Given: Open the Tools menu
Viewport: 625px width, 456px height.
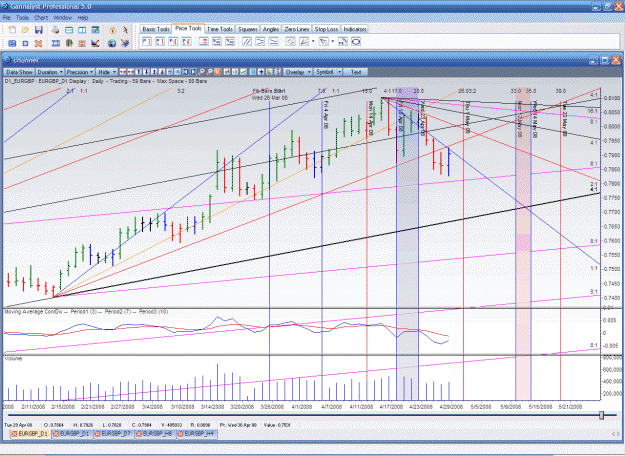Looking at the screenshot, I should point(22,18).
